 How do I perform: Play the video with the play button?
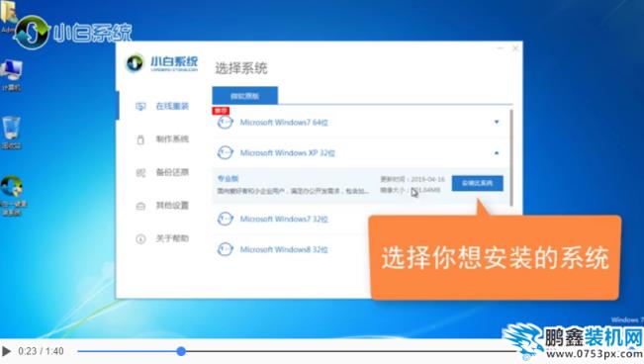(6, 351)
